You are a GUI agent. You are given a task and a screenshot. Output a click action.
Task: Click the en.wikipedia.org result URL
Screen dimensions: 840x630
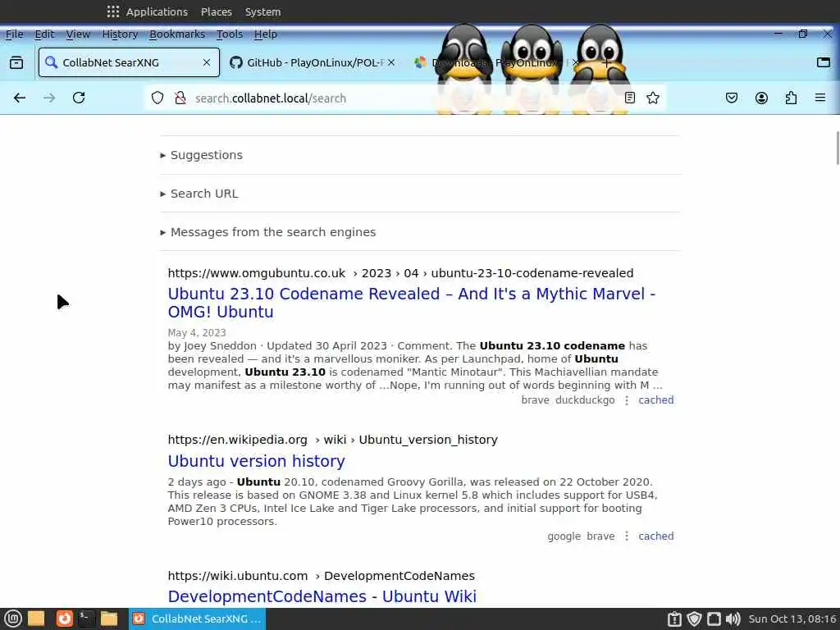pos(333,440)
